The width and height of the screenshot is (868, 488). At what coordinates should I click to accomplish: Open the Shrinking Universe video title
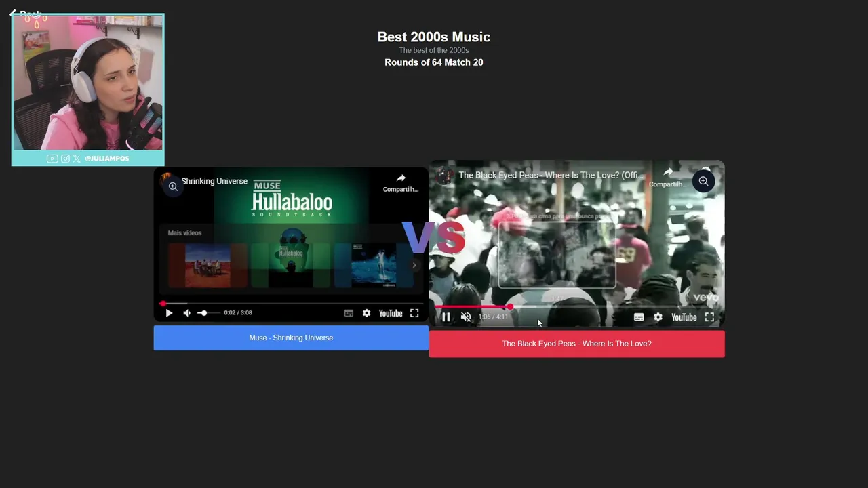click(x=214, y=181)
